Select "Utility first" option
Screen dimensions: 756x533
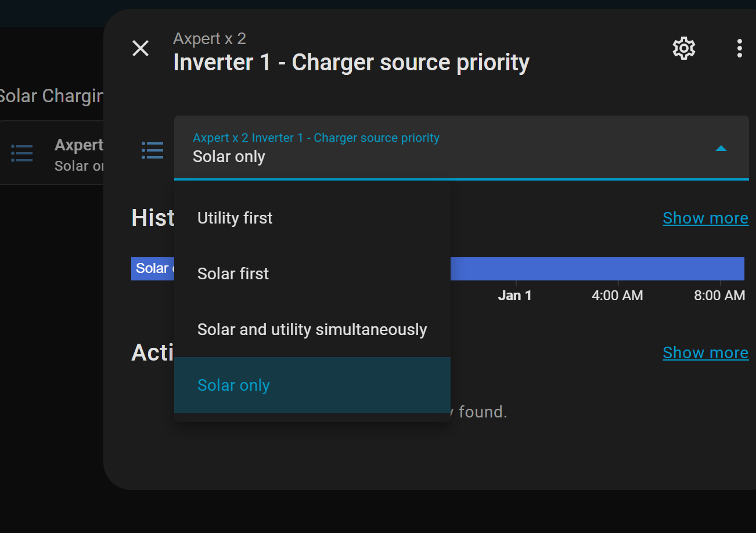pos(235,218)
